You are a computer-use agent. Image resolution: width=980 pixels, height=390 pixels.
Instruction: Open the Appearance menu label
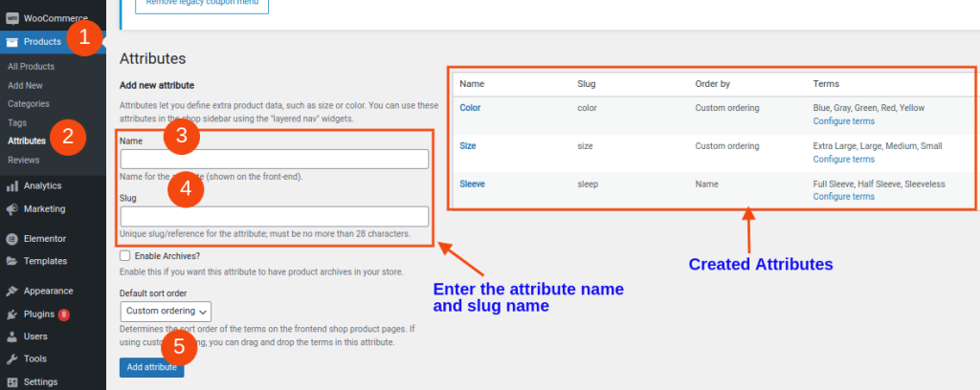tap(49, 292)
